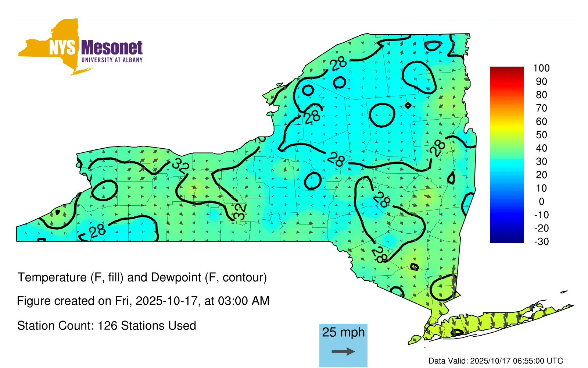588x368 pixels.
Task: Click the 100 label on temperature scale
Action: (541, 68)
